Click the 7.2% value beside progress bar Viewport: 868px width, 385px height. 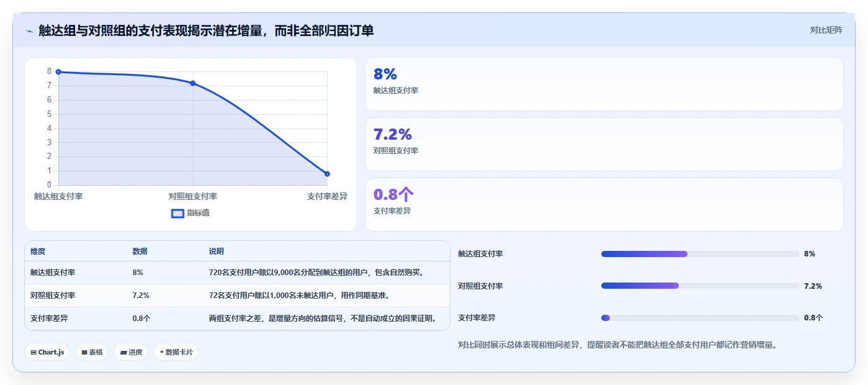coord(813,286)
